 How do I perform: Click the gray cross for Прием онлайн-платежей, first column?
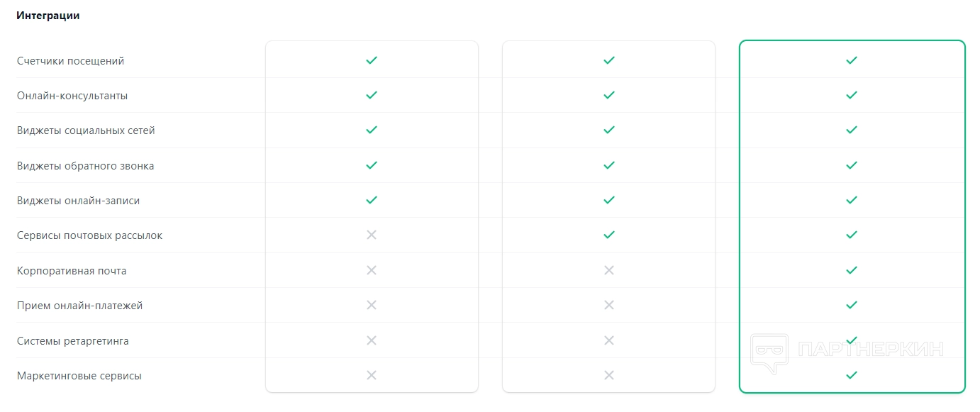371,305
